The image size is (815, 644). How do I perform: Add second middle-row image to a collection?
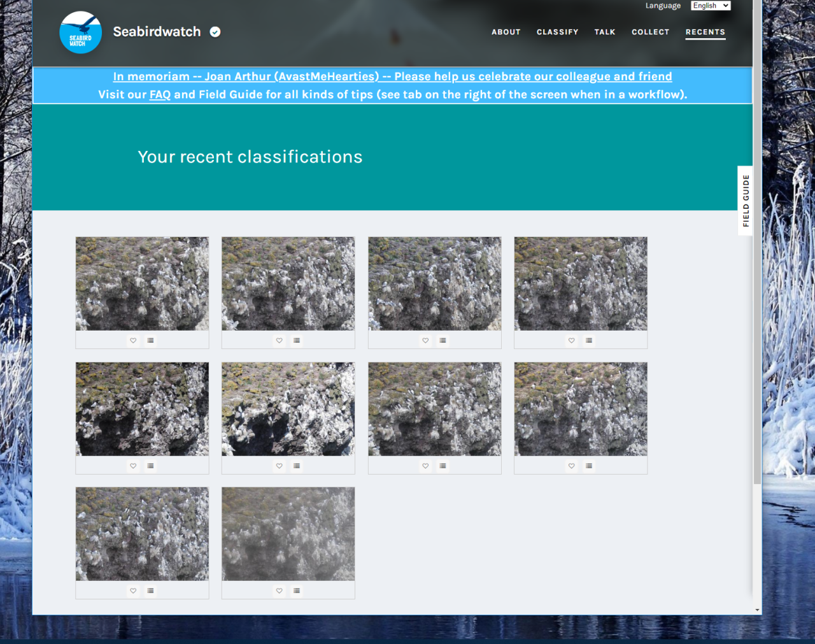coord(297,466)
